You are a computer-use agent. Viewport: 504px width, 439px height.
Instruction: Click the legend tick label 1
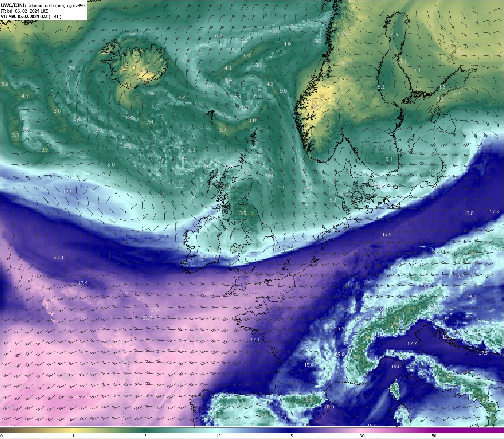[x=74, y=435]
